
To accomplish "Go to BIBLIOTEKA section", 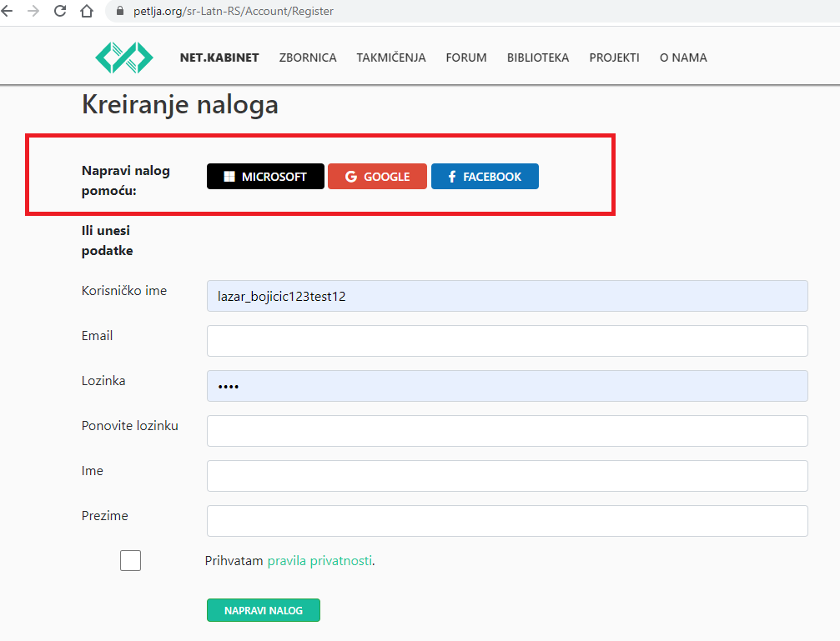I will (538, 58).
